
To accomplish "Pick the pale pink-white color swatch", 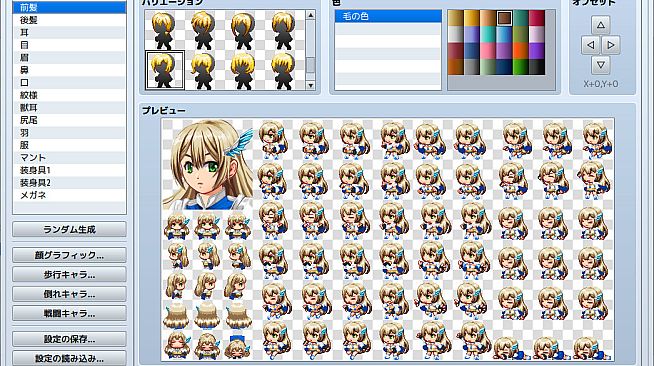I will tap(537, 35).
